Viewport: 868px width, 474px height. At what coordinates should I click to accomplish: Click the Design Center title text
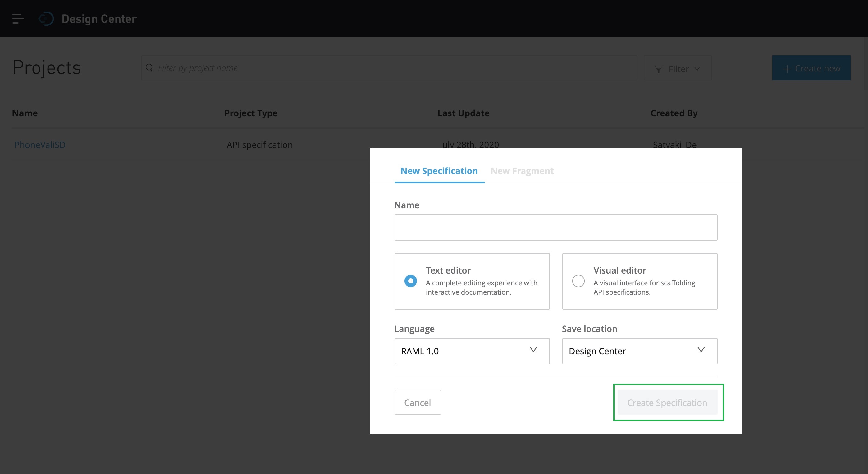tap(99, 19)
